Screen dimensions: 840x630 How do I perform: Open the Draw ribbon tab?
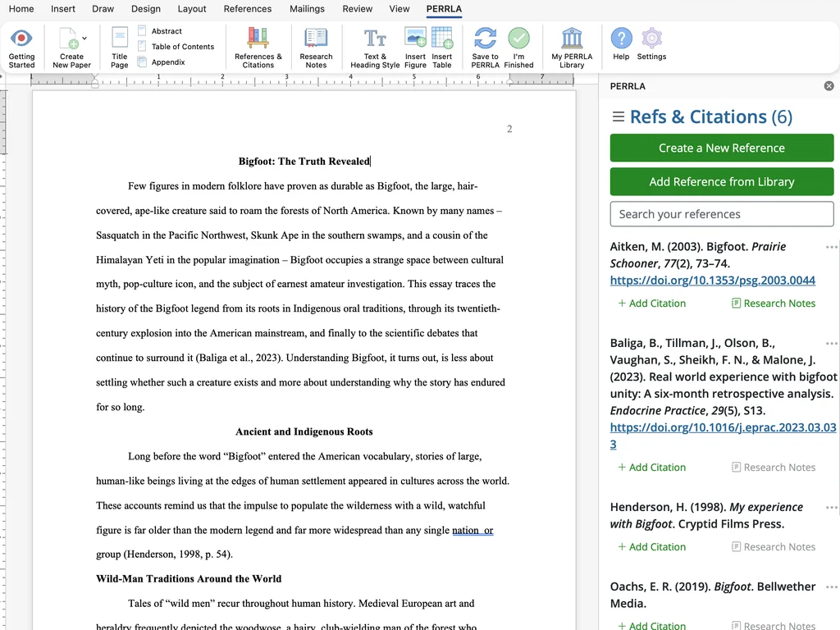pyautogui.click(x=103, y=8)
